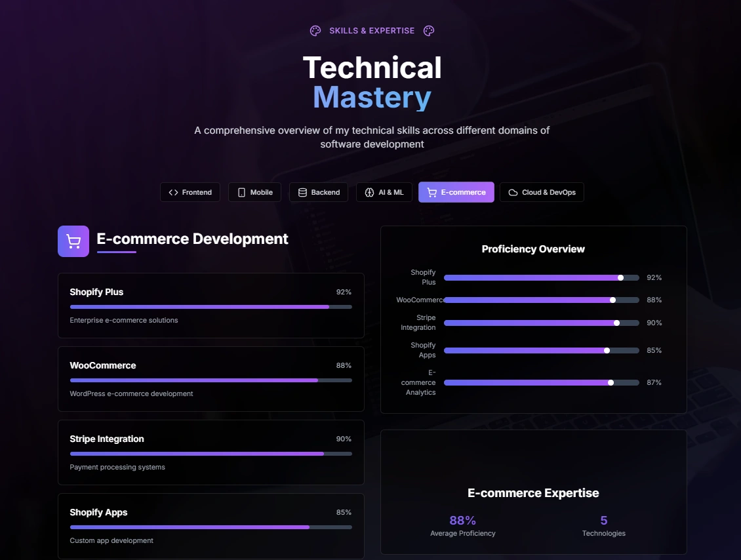Click the Stripe Integration bar in Proficiency Overview
Viewport: 741px width, 560px height.
pos(542,323)
